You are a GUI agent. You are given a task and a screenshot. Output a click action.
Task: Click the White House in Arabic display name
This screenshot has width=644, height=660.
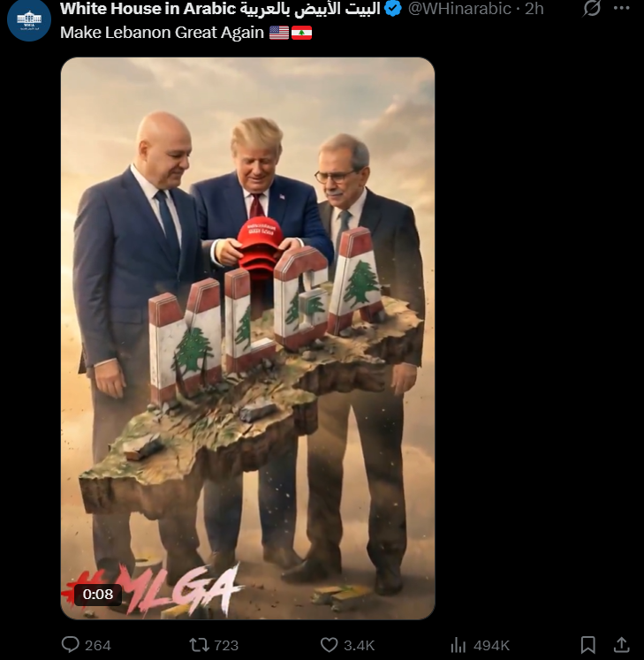(220, 9)
